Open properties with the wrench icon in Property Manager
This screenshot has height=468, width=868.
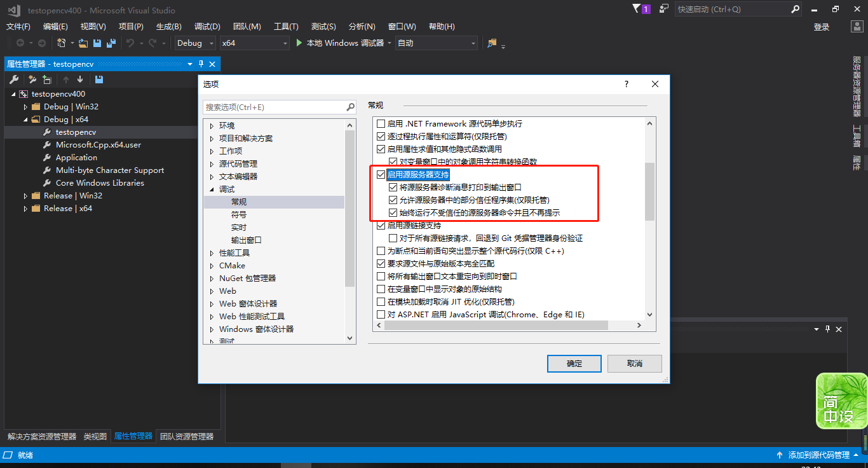pyautogui.click(x=15, y=79)
